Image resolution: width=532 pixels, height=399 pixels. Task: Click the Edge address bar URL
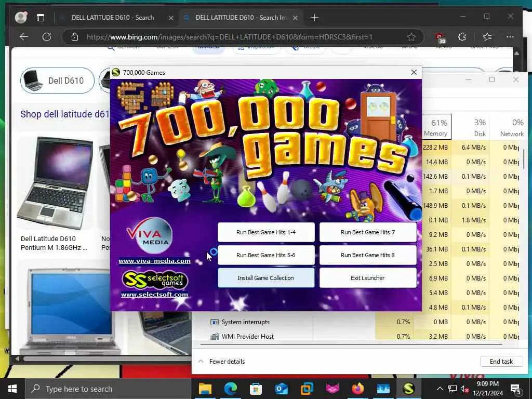click(x=229, y=37)
